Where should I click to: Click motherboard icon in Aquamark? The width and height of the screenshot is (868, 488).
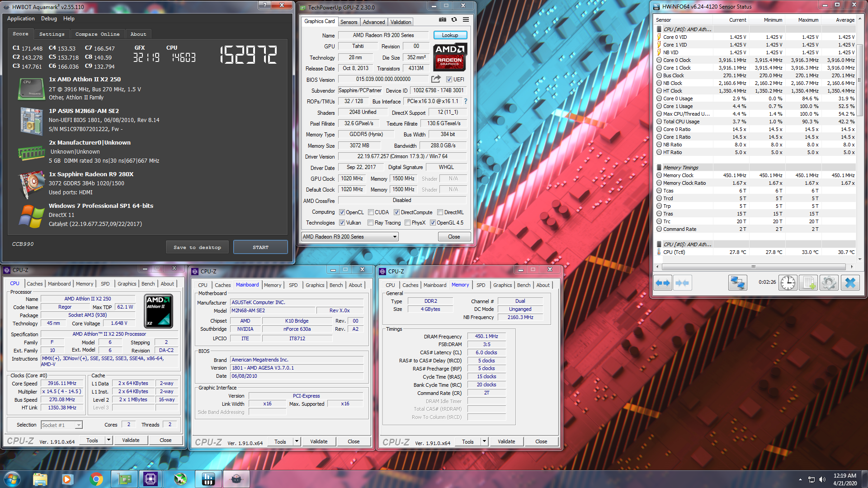click(x=31, y=121)
